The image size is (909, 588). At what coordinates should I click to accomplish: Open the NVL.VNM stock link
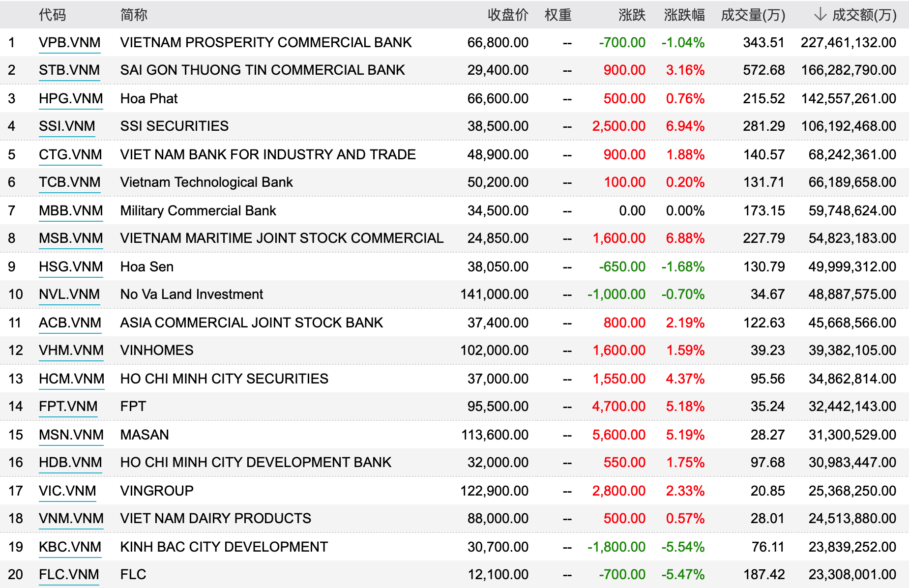pyautogui.click(x=69, y=294)
